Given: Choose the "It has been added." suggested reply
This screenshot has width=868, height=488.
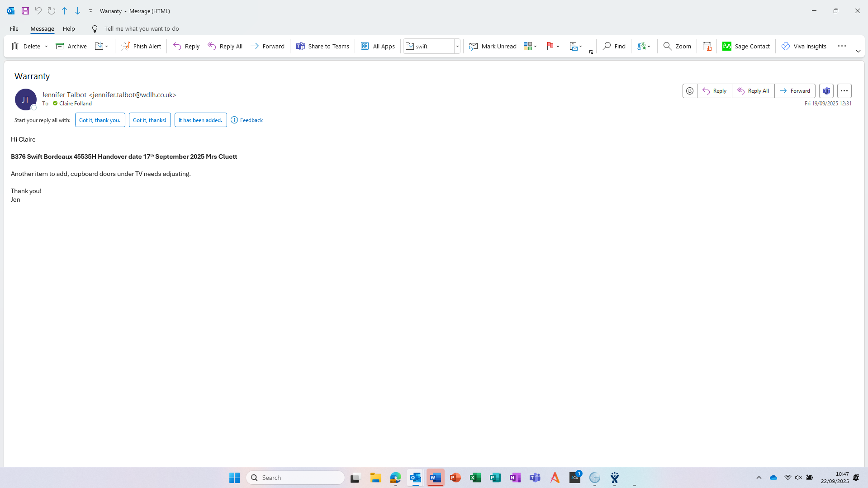Looking at the screenshot, I should (200, 120).
